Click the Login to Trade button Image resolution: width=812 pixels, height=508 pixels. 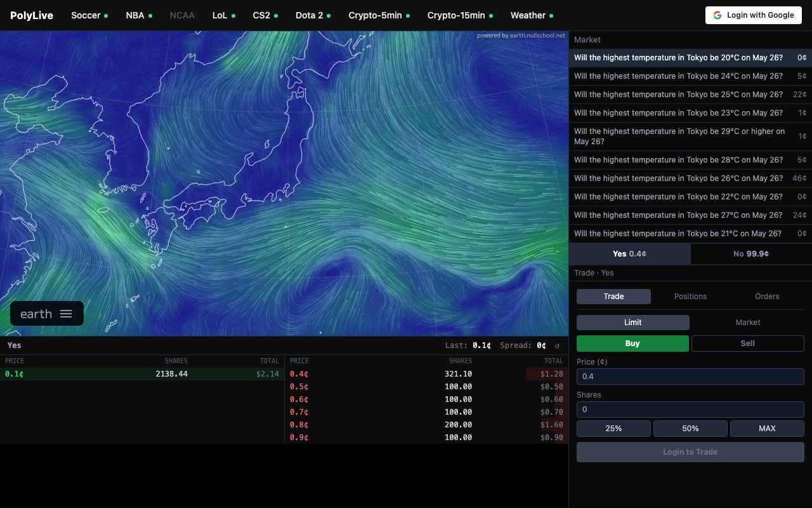(x=690, y=452)
